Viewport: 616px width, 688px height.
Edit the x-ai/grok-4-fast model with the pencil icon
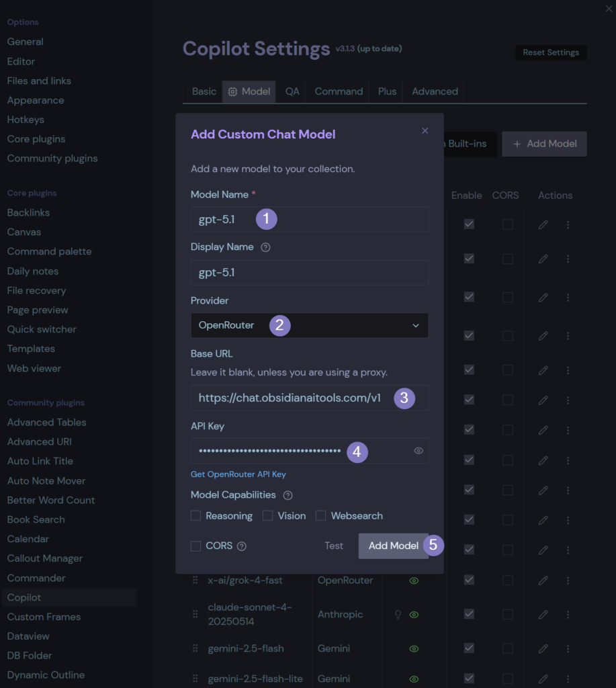(543, 580)
